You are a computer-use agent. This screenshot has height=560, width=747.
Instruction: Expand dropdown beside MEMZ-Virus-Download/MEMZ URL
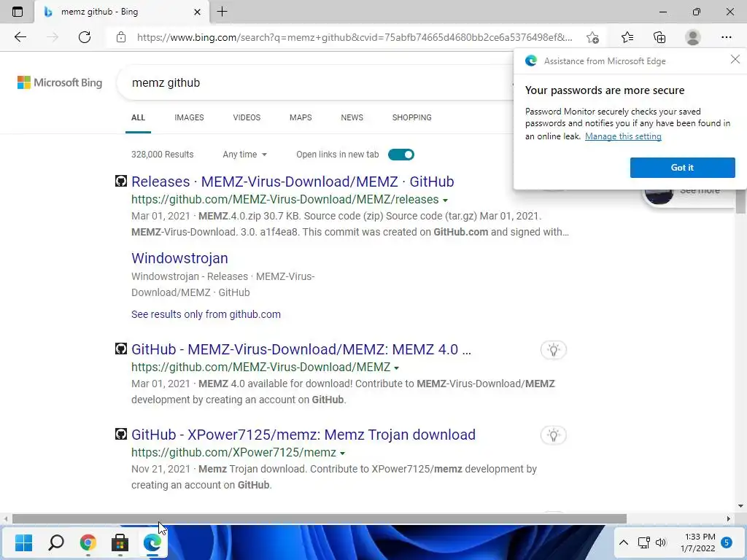coord(396,368)
